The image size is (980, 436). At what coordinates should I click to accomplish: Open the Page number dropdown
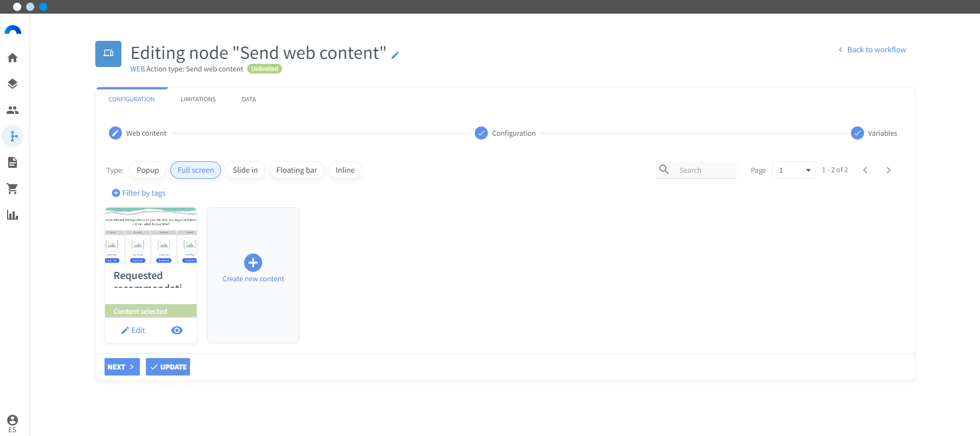tap(794, 170)
